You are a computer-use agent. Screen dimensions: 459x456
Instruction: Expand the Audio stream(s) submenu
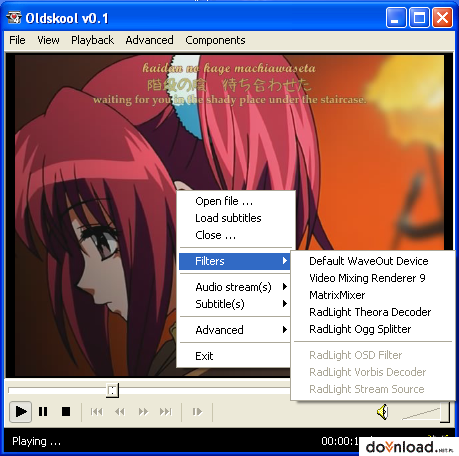(234, 287)
